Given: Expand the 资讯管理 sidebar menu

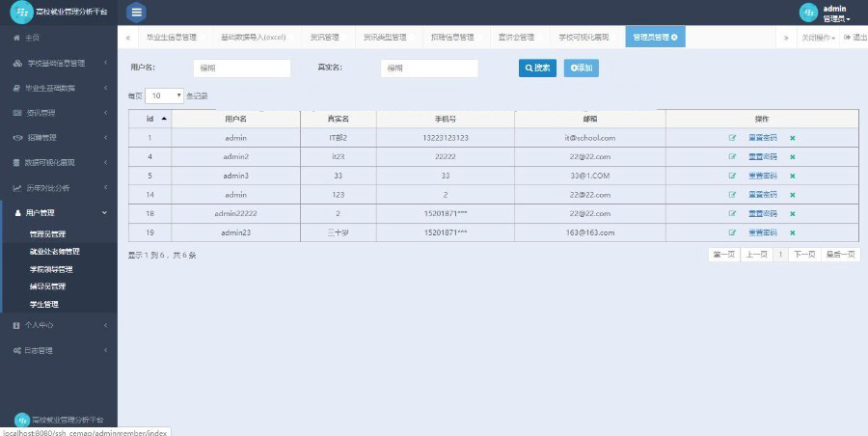Looking at the screenshot, I should [x=58, y=113].
